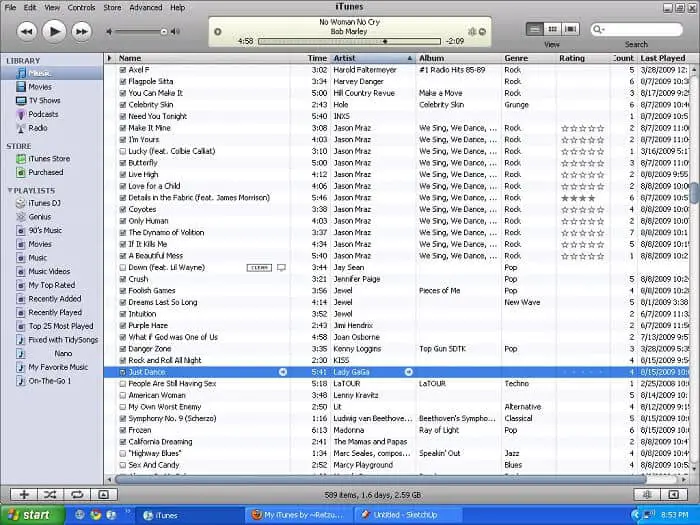Image resolution: width=700 pixels, height=525 pixels.
Task: Collapse the PLAYLISTS section triangle
Action: point(10,190)
